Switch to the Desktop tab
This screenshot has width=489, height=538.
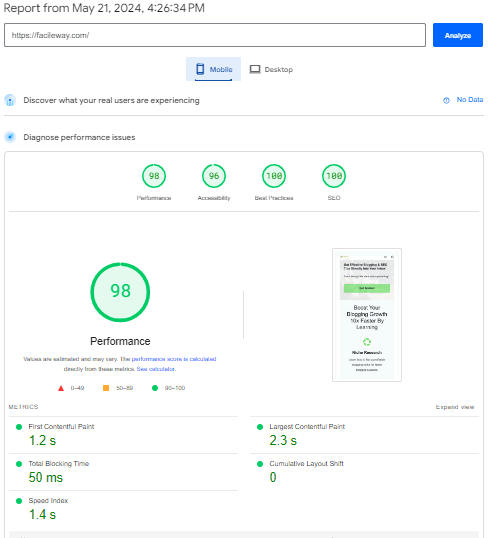pyautogui.click(x=271, y=69)
